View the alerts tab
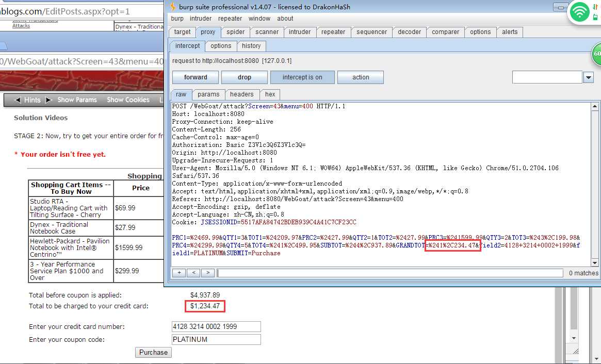The width and height of the screenshot is (601, 364). tap(510, 32)
